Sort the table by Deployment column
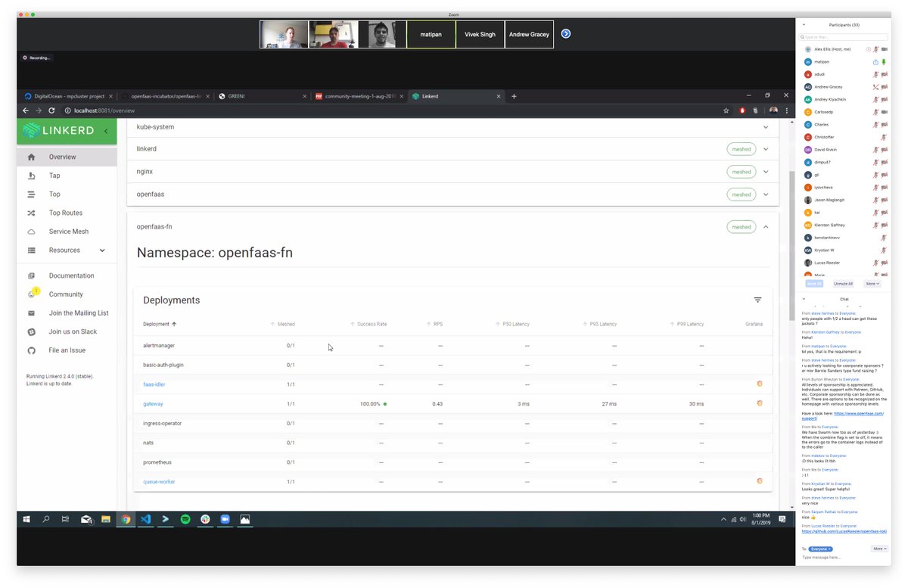The width and height of the screenshot is (908, 588). [x=160, y=324]
